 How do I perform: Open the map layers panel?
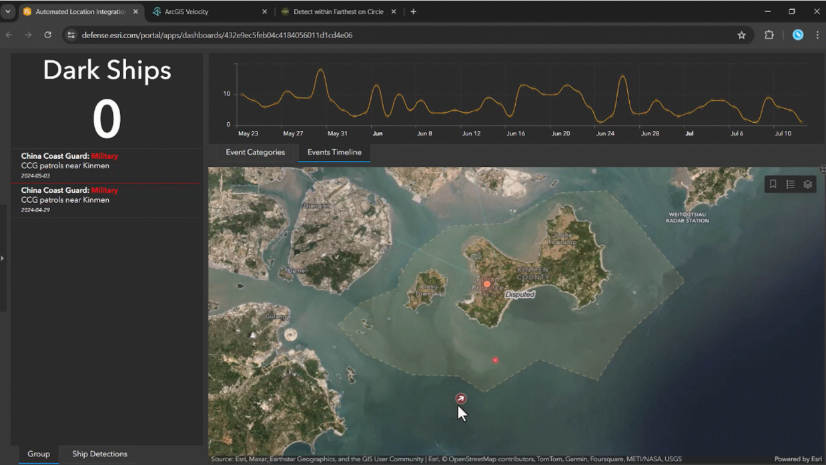click(x=808, y=184)
